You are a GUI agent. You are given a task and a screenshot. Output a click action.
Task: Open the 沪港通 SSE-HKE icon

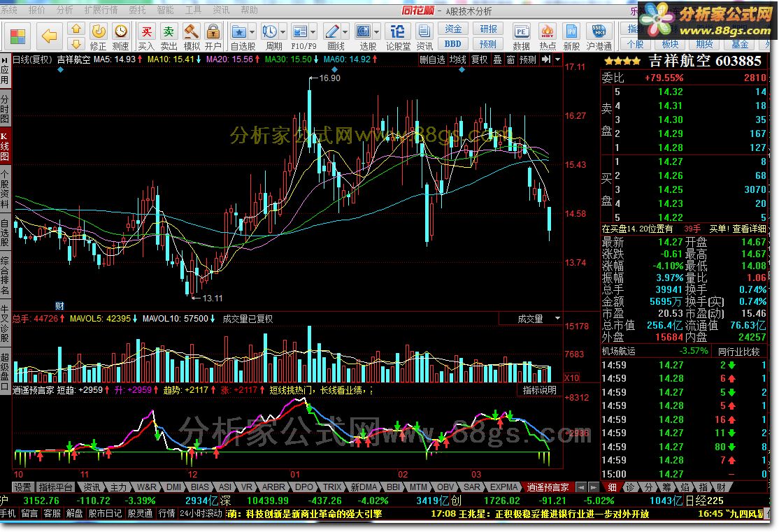pos(599,31)
